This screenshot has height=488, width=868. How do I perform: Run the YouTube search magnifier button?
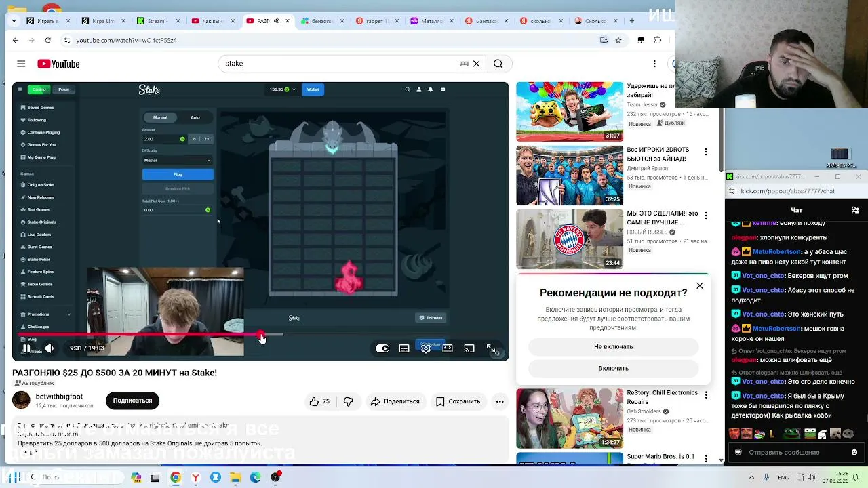coord(498,64)
